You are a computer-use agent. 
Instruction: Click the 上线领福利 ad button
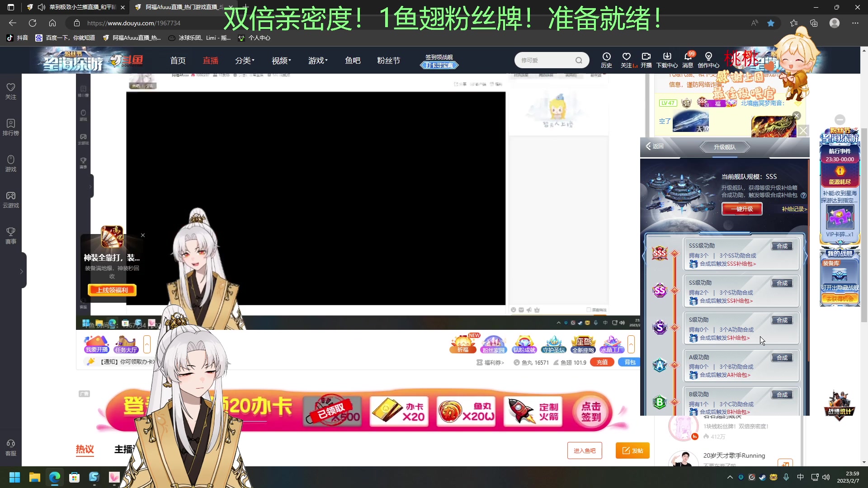coord(112,290)
